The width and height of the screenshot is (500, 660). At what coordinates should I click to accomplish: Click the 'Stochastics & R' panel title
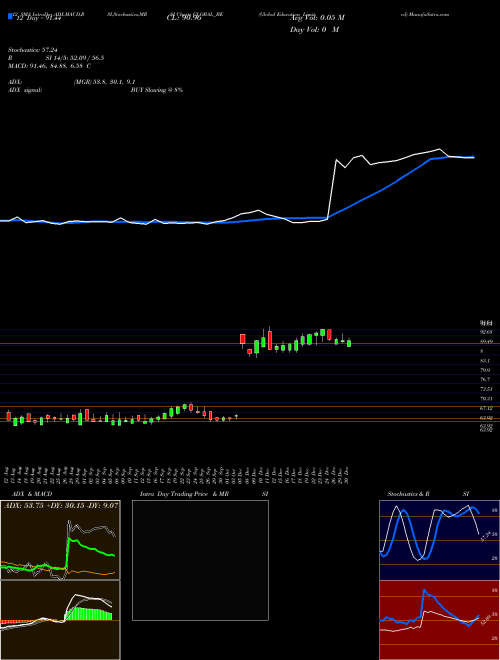[410, 494]
